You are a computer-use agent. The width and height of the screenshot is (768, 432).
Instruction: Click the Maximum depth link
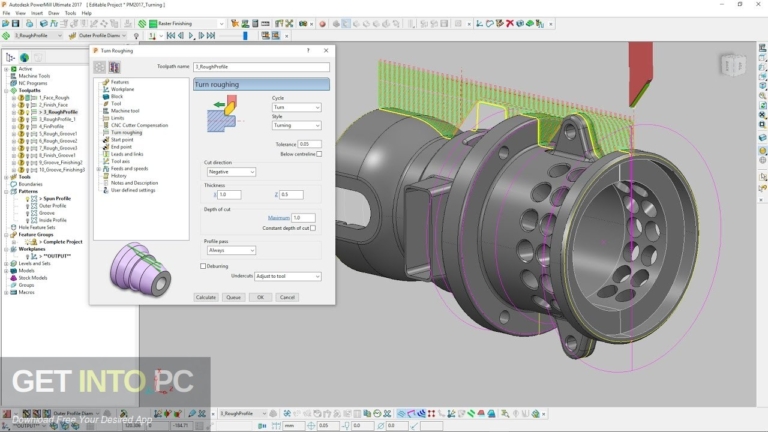[x=278, y=218]
